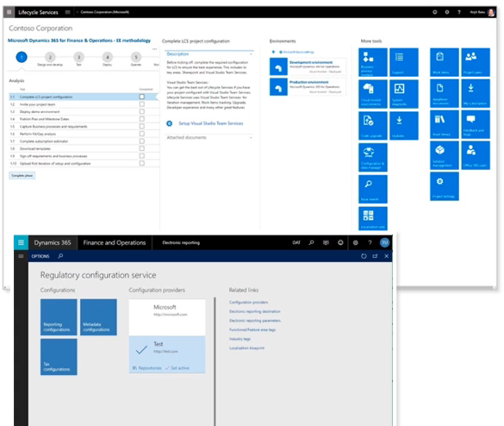
Task: Check Publish Plan and Milestone Dates task
Action: 142,119
